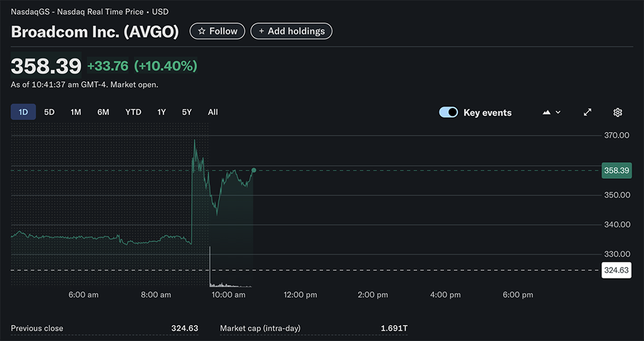Image resolution: width=644 pixels, height=341 pixels.
Task: Follow Broadcom Inc. stock
Action: pos(217,31)
